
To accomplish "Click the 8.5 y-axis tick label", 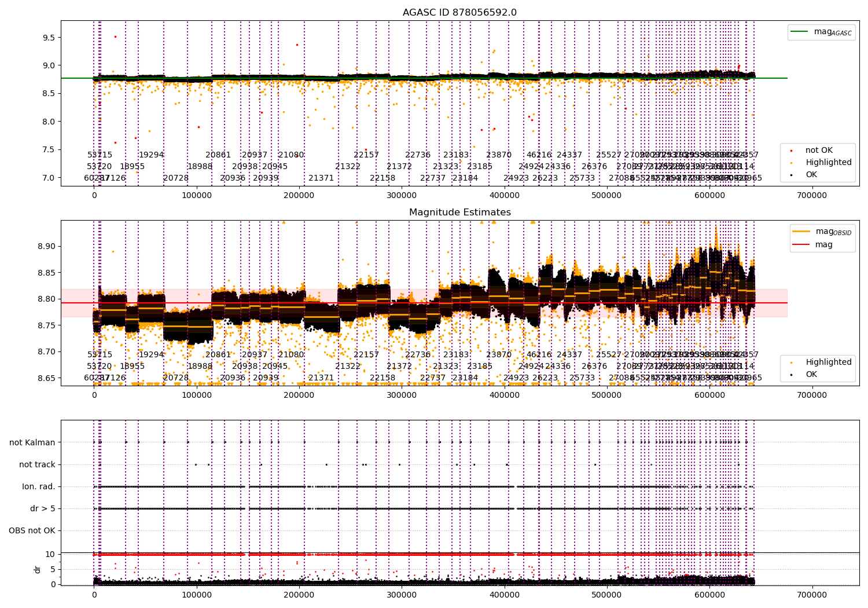I will (x=49, y=94).
